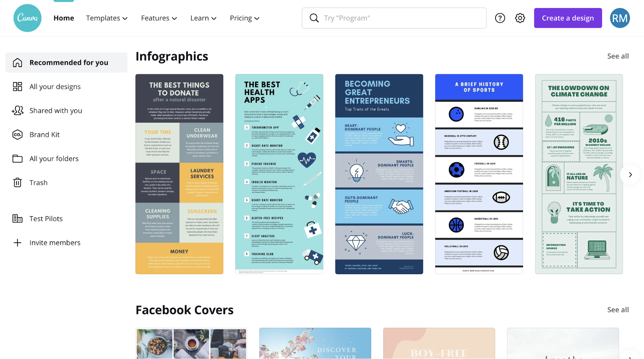The height and width of the screenshot is (359, 644).
Task: Open the settings gear icon
Action: [520, 18]
